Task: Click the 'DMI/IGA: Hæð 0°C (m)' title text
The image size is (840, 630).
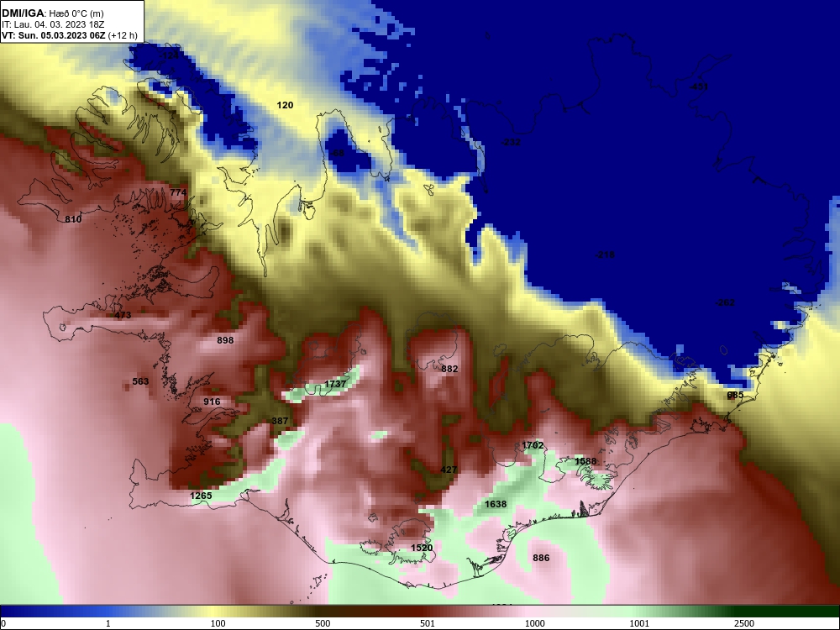Action: coord(52,13)
